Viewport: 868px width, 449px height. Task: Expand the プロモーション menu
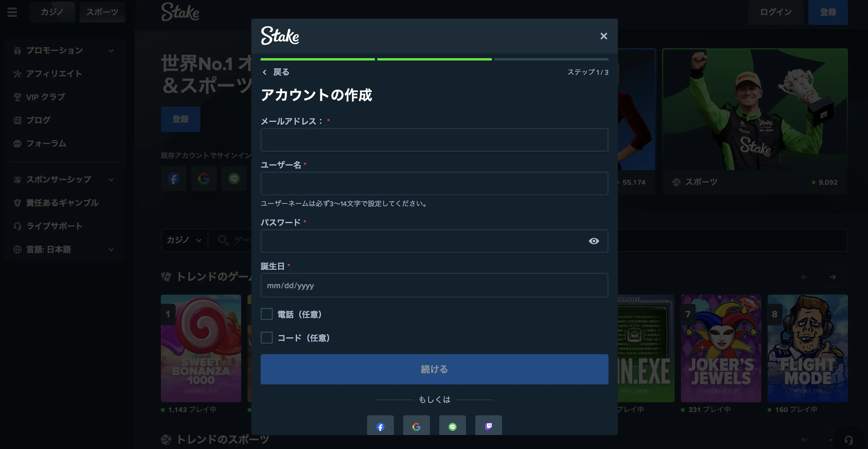(x=55, y=51)
